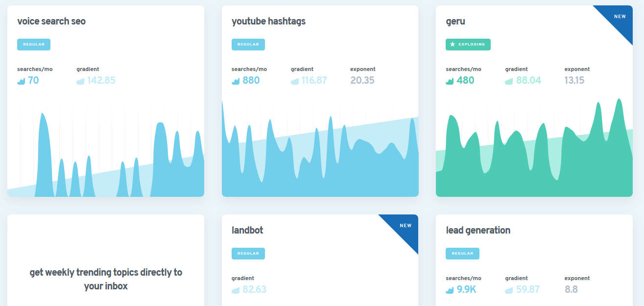Click the searches value 480

pyautogui.click(x=465, y=81)
